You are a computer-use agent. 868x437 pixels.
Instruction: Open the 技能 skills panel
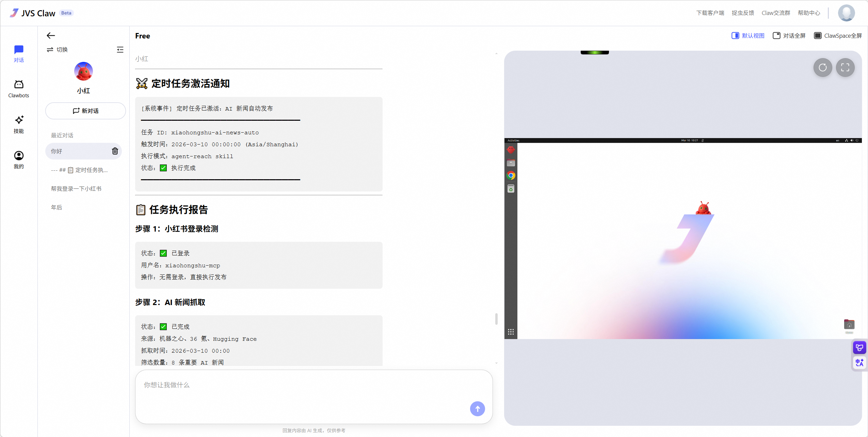pos(19,124)
